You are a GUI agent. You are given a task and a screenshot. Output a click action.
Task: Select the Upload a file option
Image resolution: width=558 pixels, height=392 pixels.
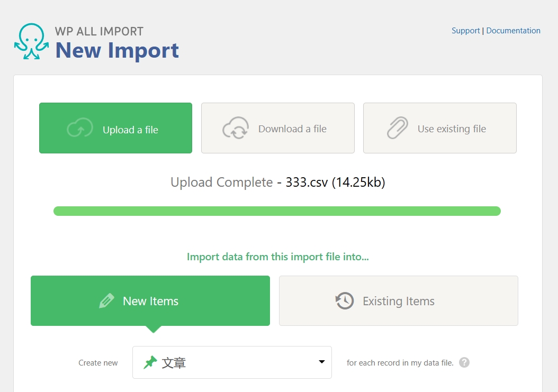(x=115, y=128)
